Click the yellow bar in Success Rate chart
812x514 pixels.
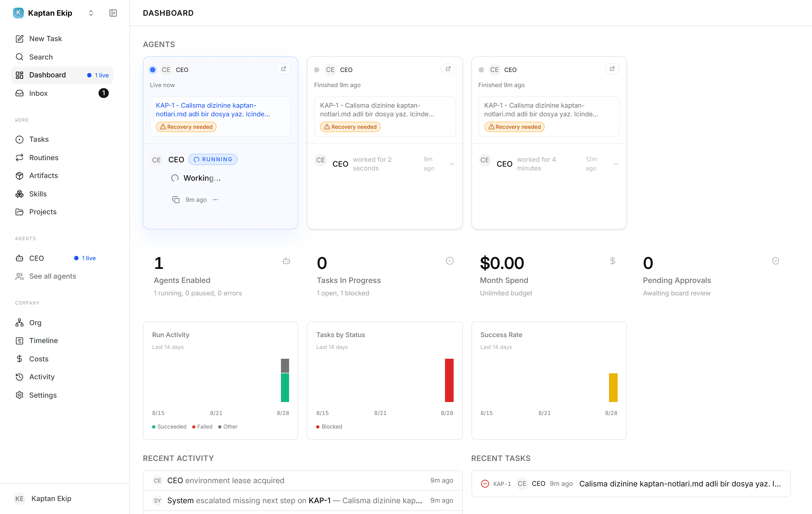pyautogui.click(x=613, y=388)
